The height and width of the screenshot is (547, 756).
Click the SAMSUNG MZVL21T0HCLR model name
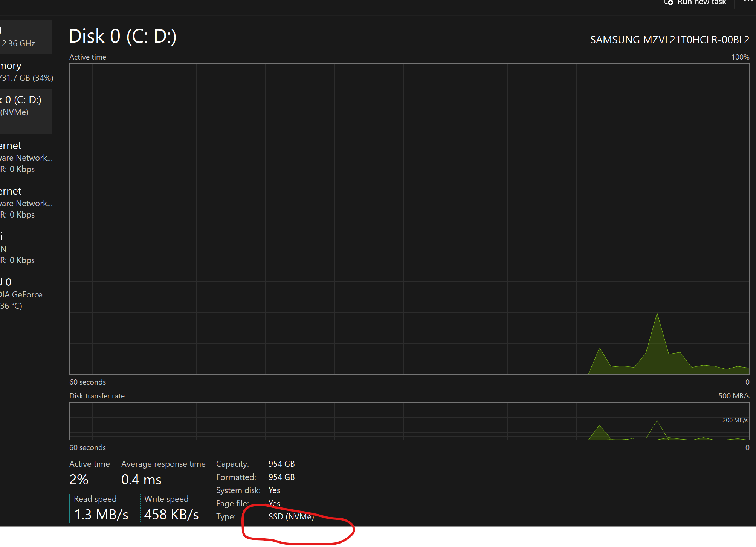(x=669, y=40)
